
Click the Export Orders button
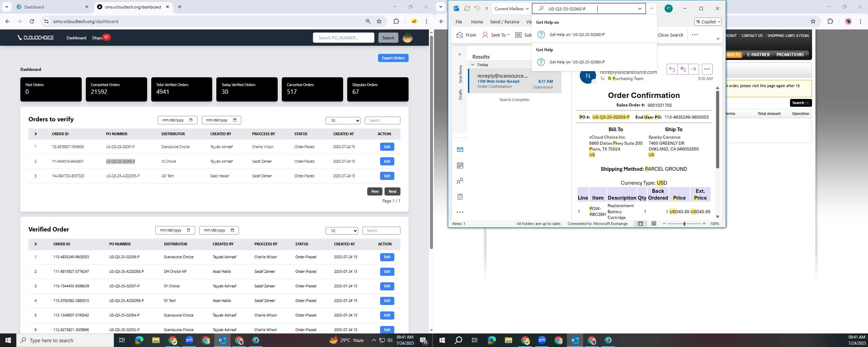point(393,58)
